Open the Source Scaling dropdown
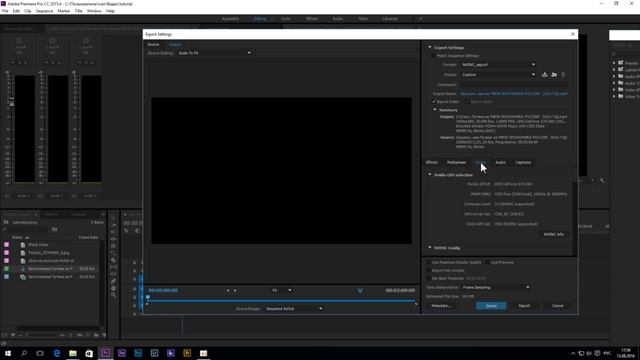Image resolution: width=640 pixels, height=360 pixels. [x=215, y=53]
